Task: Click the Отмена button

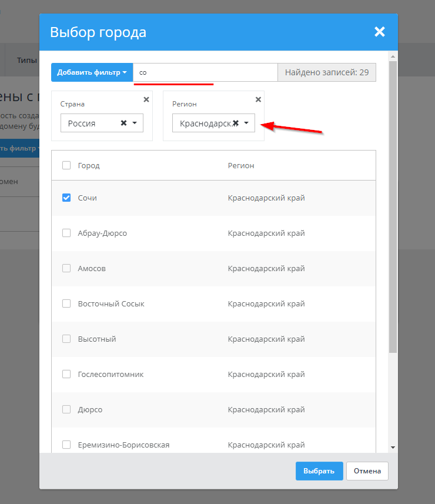Action: (x=367, y=471)
